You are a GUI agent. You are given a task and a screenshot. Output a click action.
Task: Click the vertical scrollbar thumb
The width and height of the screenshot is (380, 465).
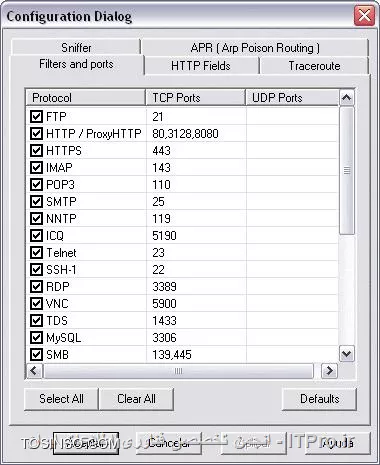pos(347,170)
